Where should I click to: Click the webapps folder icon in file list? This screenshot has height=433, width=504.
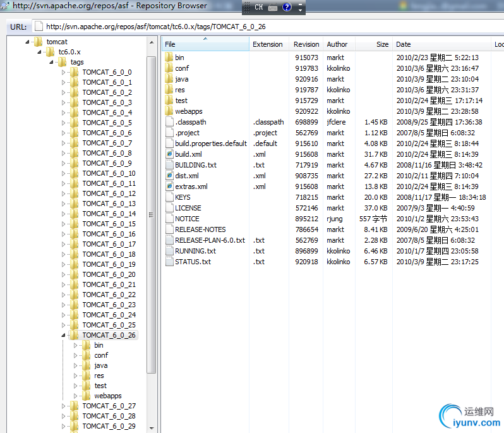169,111
